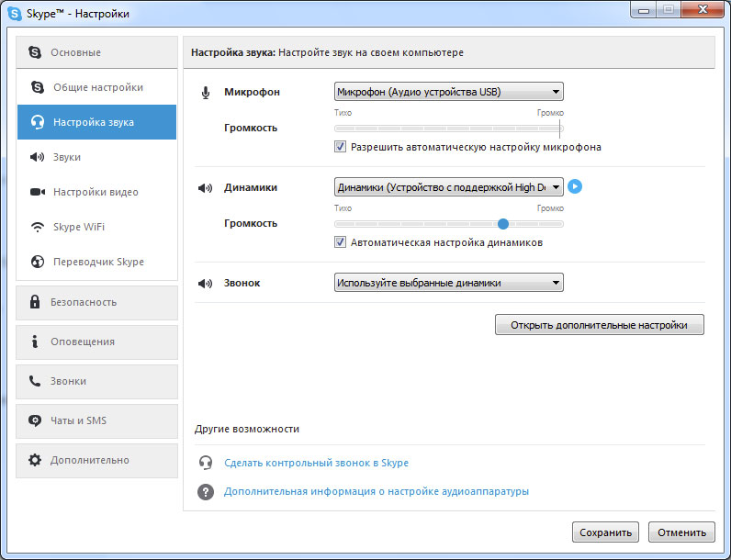Click the headset icon of Настройка звука

click(x=38, y=122)
